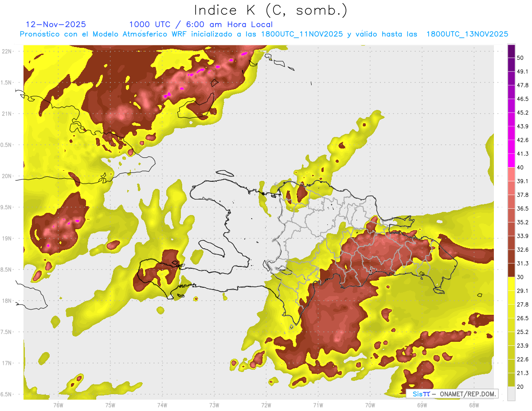532x411 pixels.
Task: Click the '21.3' legend value
Action: click(523, 373)
